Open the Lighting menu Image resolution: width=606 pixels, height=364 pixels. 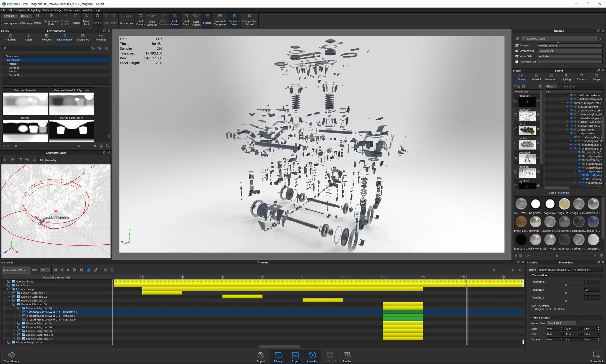point(36,10)
